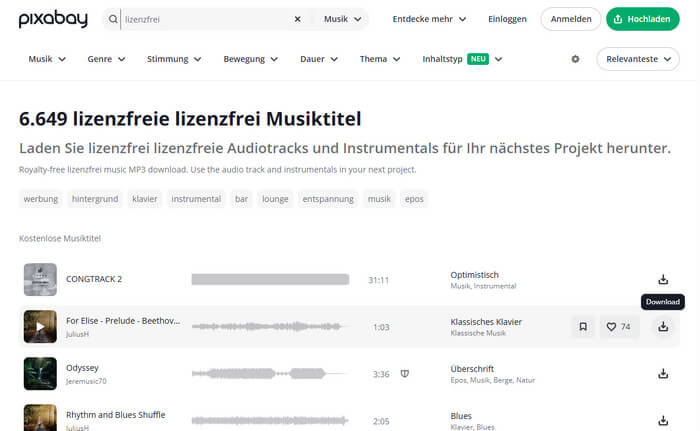Open the Rhythm and Blues Shuffle title
The image size is (700, 431).
coord(116,415)
